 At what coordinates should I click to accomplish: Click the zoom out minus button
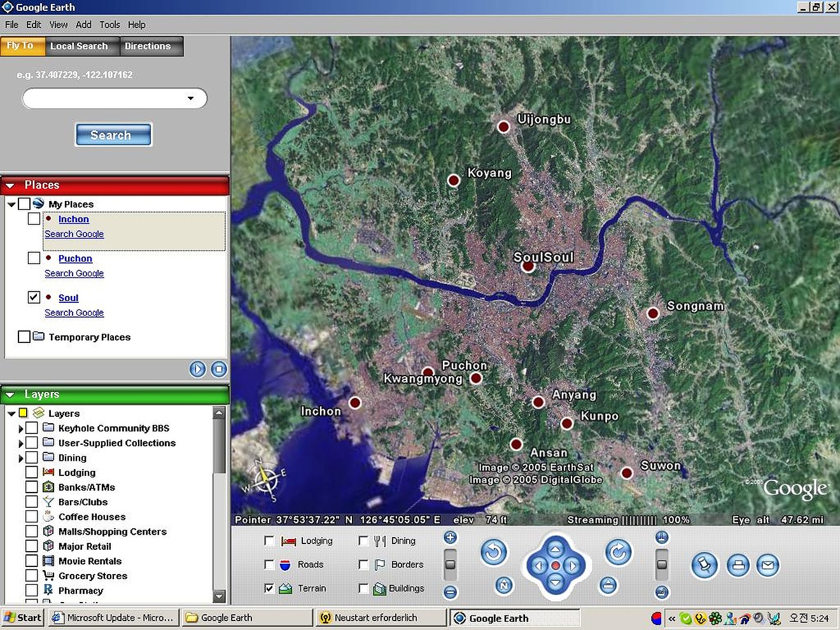coord(450,592)
